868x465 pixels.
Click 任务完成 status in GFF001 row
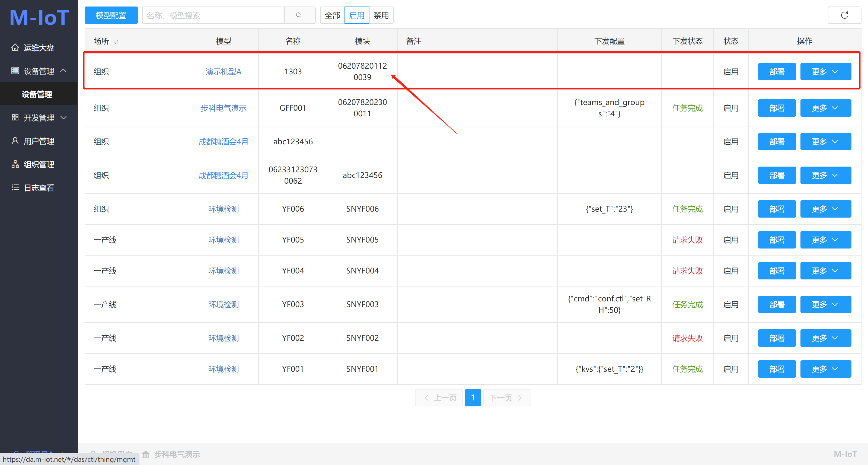(687, 108)
